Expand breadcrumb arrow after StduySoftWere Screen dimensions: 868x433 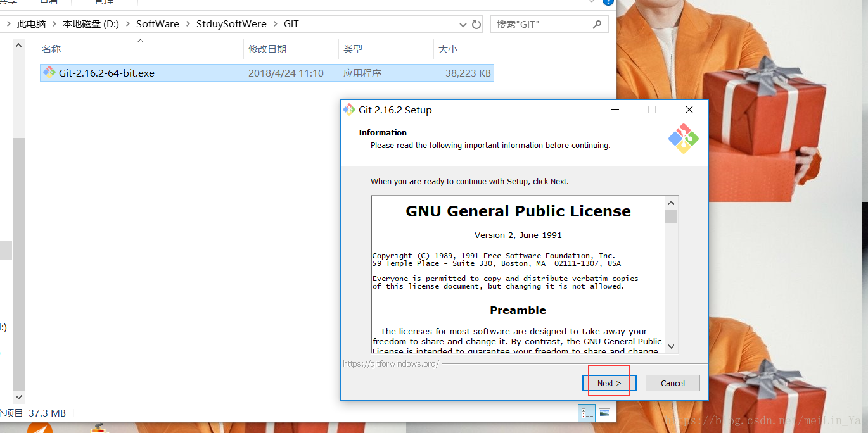pyautogui.click(x=275, y=24)
